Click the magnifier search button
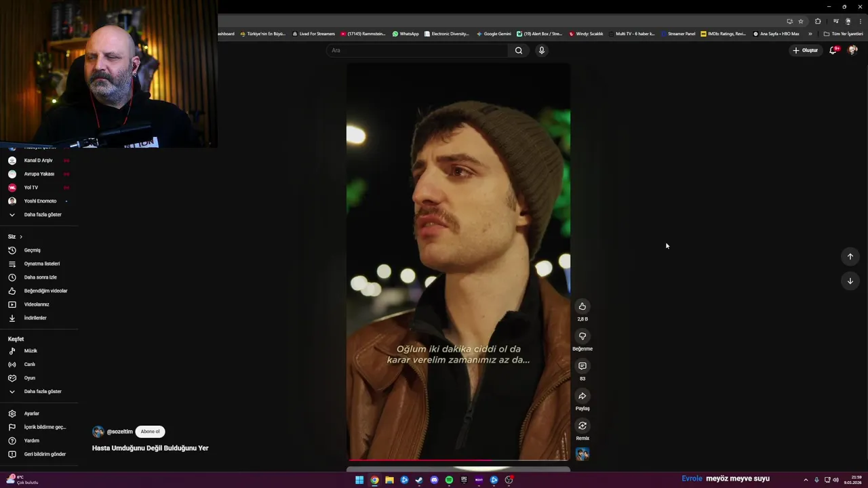The height and width of the screenshot is (488, 868). click(519, 50)
